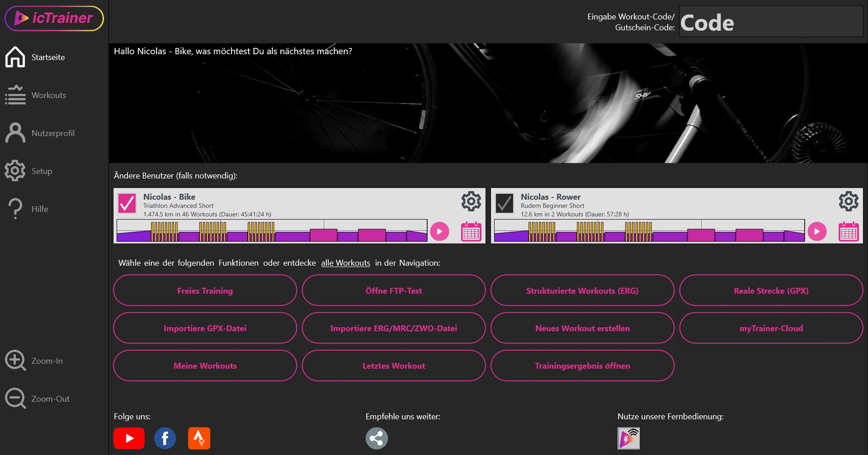Open Reale Strecke (GPX)
This screenshot has height=455, width=868.
(x=771, y=291)
